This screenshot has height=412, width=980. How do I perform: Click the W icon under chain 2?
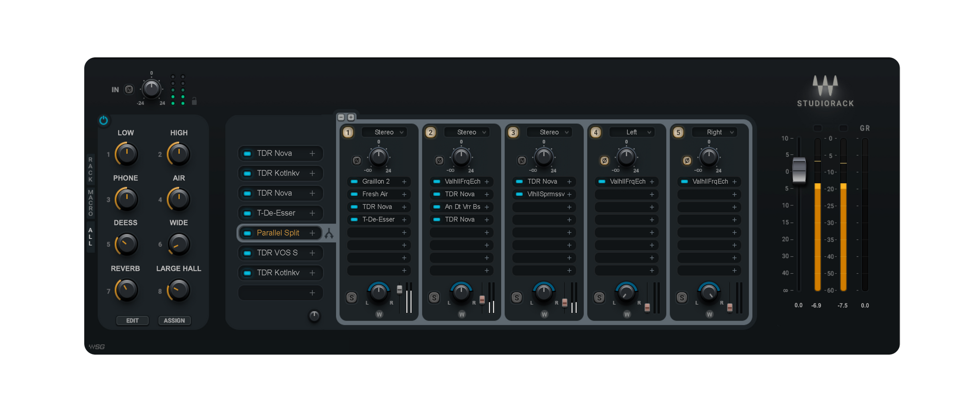pos(462,314)
